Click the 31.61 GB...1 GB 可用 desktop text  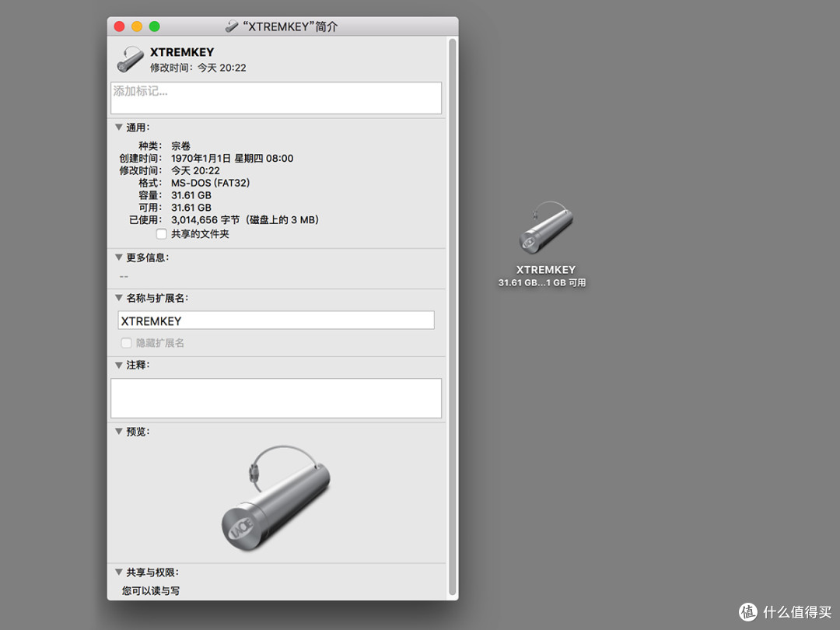click(541, 283)
